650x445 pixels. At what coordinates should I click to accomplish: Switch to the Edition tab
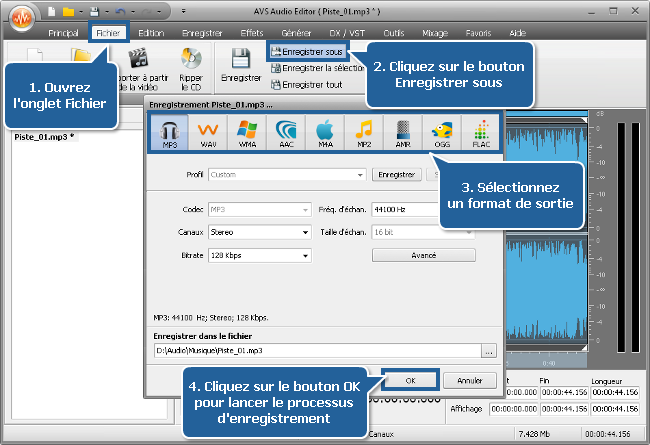(151, 33)
